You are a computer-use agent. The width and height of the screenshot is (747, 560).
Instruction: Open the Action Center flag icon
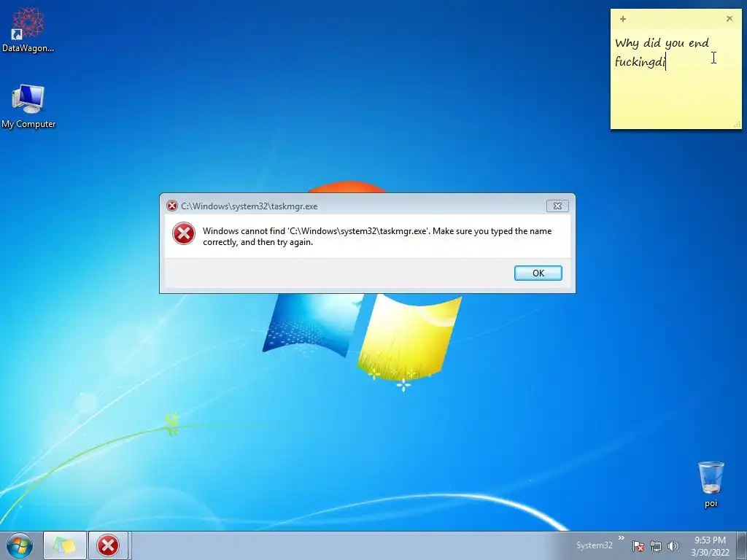click(x=638, y=546)
